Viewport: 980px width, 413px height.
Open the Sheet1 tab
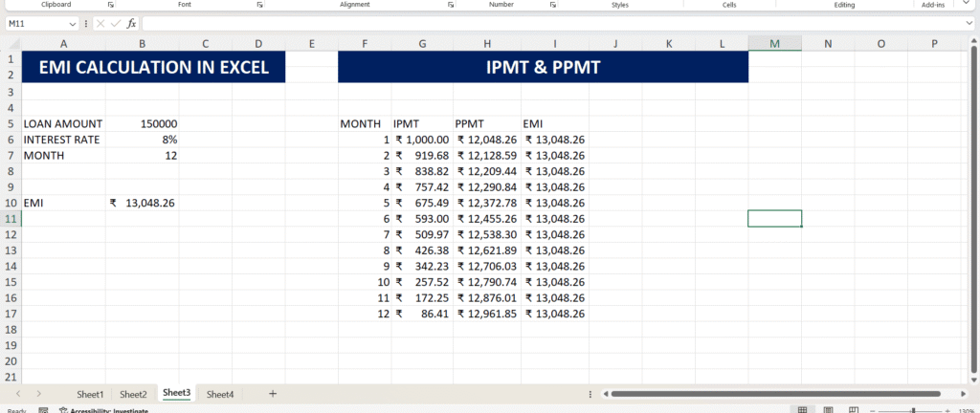(90, 394)
